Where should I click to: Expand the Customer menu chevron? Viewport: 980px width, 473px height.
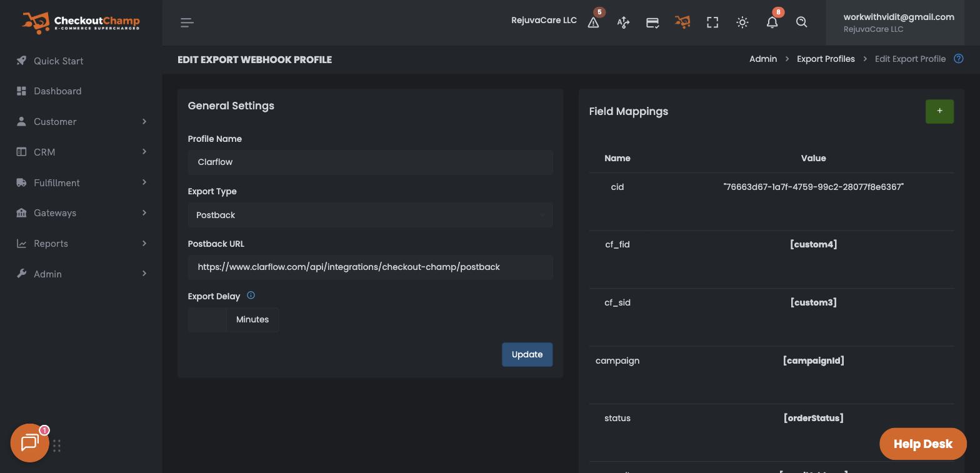pos(144,121)
